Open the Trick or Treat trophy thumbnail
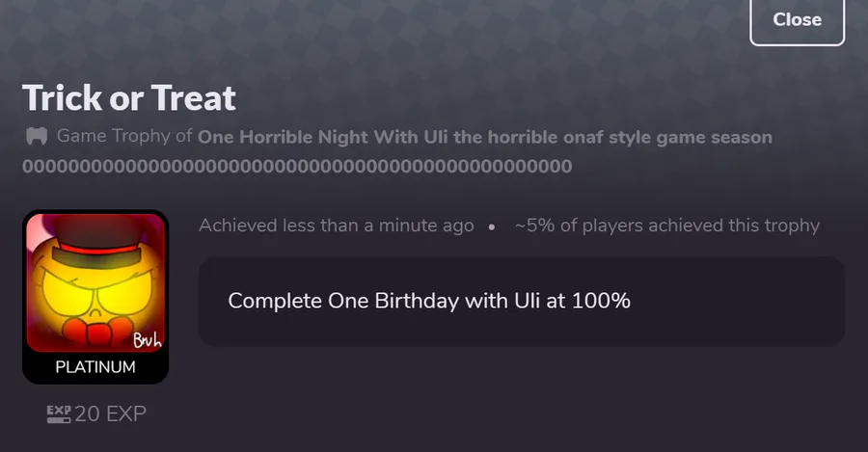This screenshot has height=452, width=868. pos(95,282)
